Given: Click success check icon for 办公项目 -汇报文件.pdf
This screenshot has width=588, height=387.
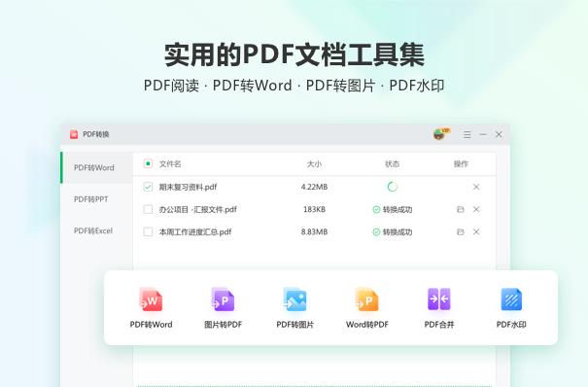Looking at the screenshot, I should point(376,210).
